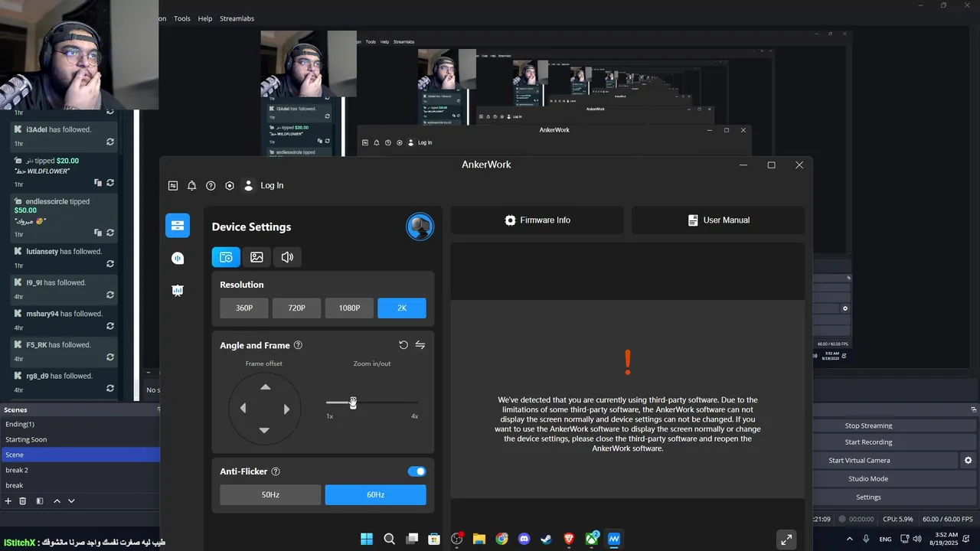The image size is (980, 551).
Task: Open scene filters icon in Scenes toolbar
Action: click(40, 500)
